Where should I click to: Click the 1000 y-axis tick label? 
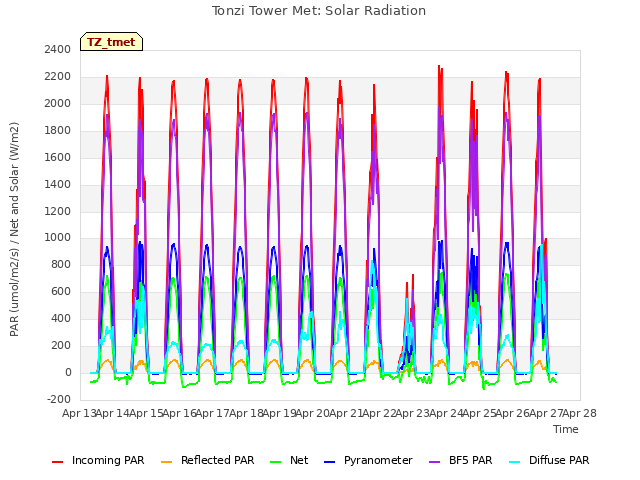click(58, 238)
